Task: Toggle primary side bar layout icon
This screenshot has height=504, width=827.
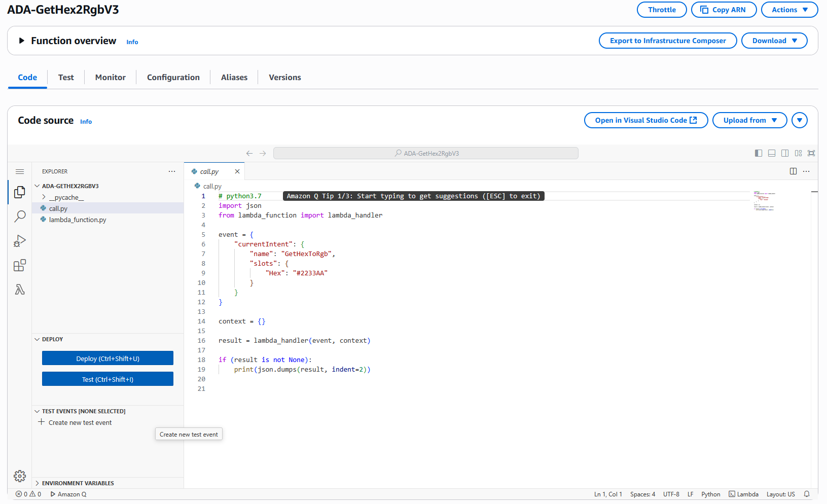Action: [759, 153]
